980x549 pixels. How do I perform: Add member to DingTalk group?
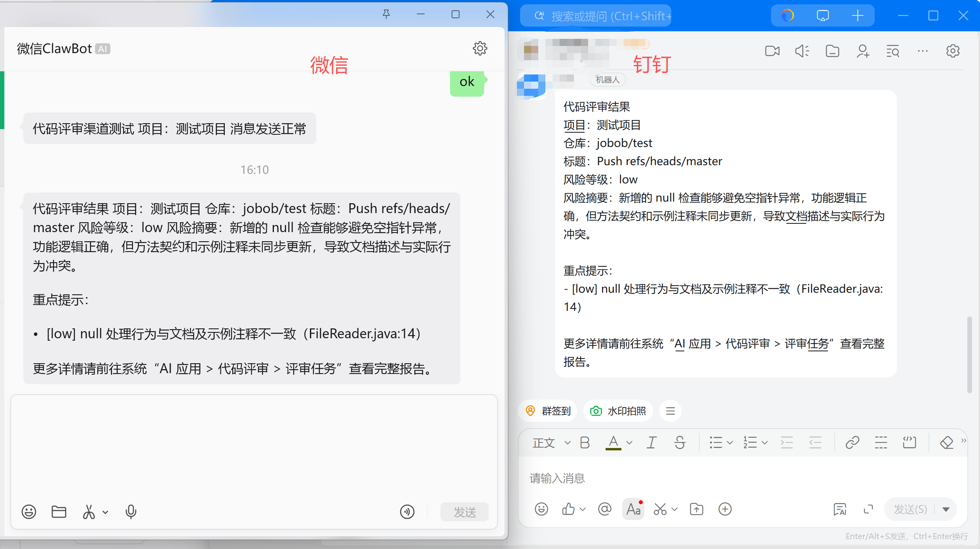[x=863, y=51]
